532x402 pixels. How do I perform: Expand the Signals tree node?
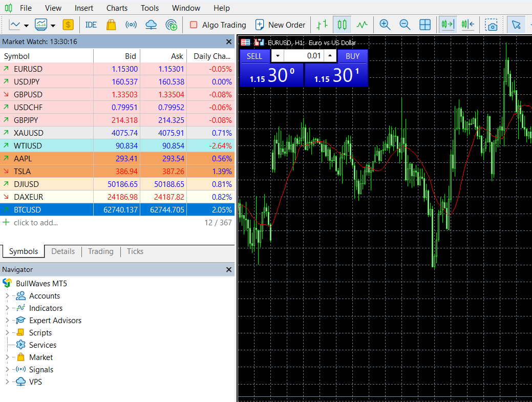pos(7,369)
